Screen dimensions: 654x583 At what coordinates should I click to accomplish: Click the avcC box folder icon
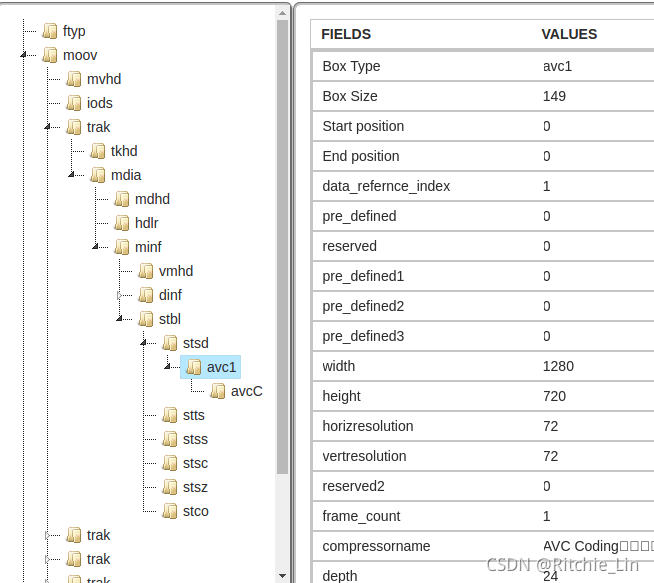(218, 391)
